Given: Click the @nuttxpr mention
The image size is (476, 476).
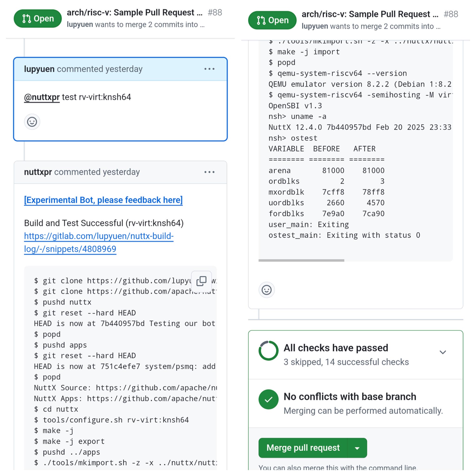Looking at the screenshot, I should pos(42,97).
